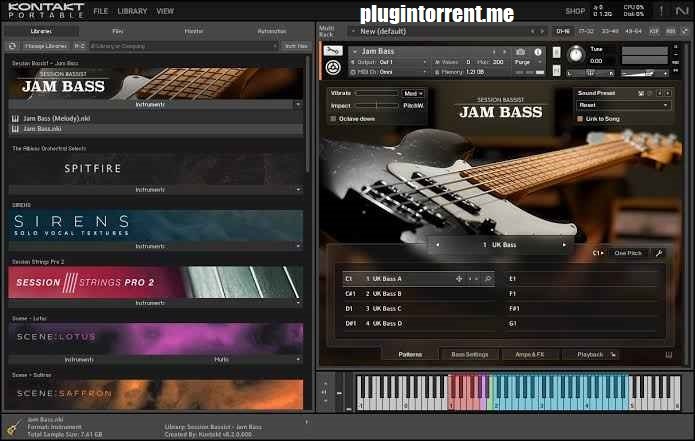Click the Playback tab drag icon

click(x=613, y=355)
